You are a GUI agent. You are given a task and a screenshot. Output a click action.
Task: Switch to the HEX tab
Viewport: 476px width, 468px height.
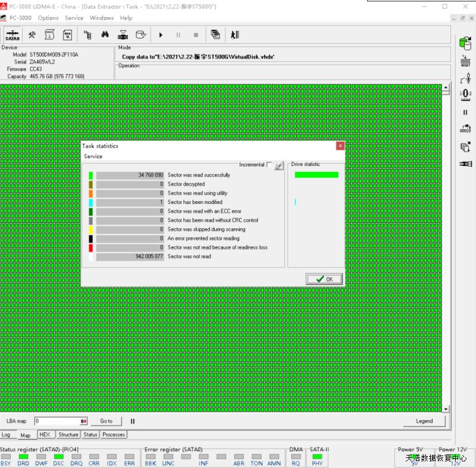click(45, 435)
